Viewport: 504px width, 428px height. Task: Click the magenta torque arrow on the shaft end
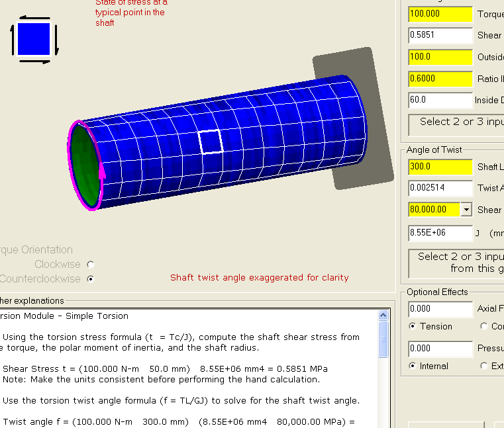pos(101,170)
